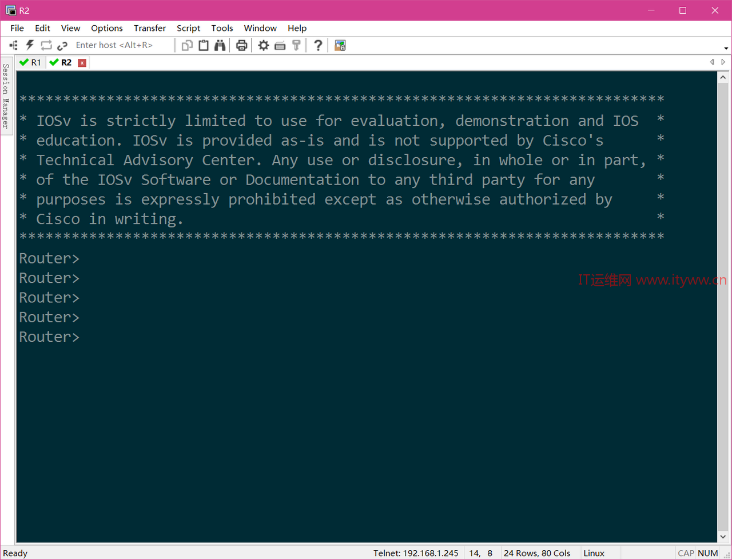The width and height of the screenshot is (732, 560).
Task: Click the Paste clipboard icon
Action: pos(203,45)
